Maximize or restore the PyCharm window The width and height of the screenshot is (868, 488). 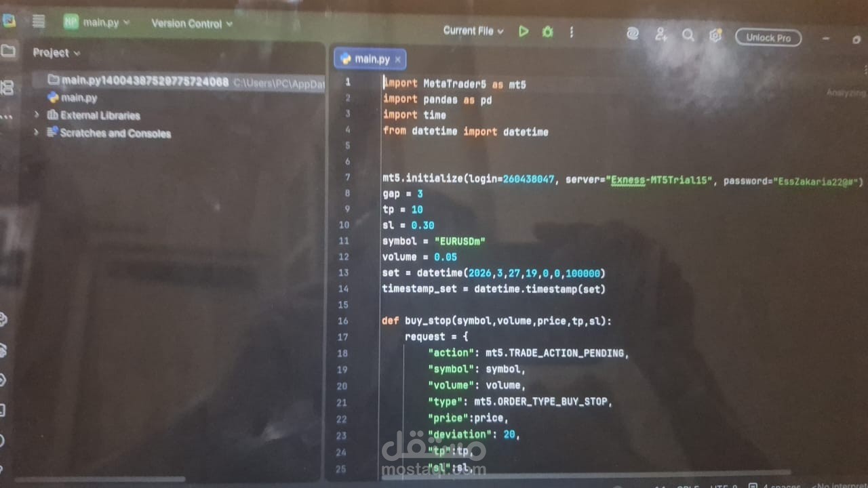856,40
